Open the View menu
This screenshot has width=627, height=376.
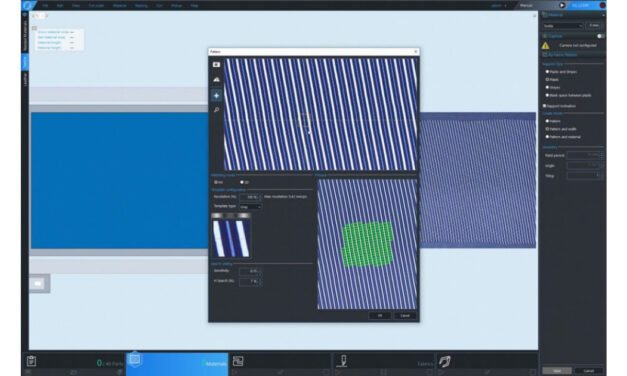tap(76, 6)
